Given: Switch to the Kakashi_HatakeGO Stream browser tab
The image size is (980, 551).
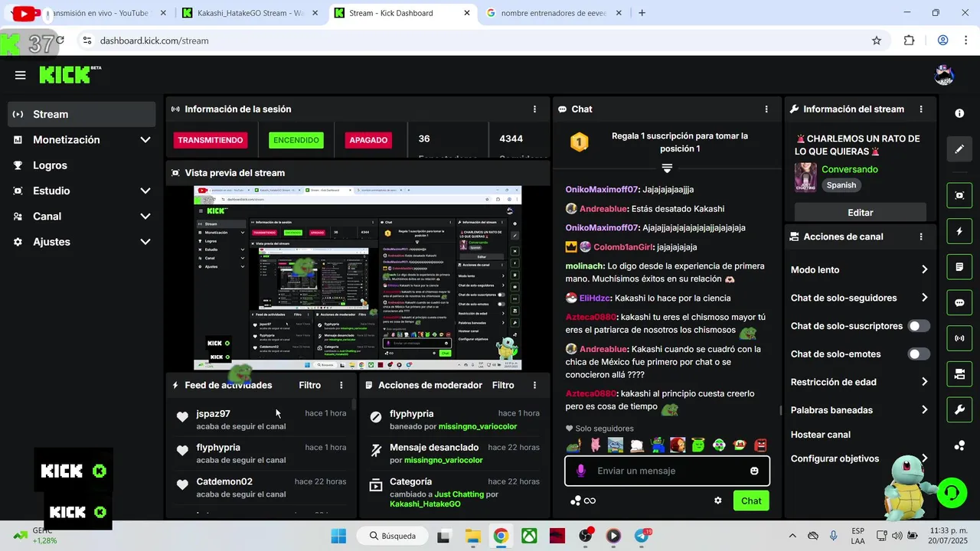Looking at the screenshot, I should coord(251,13).
